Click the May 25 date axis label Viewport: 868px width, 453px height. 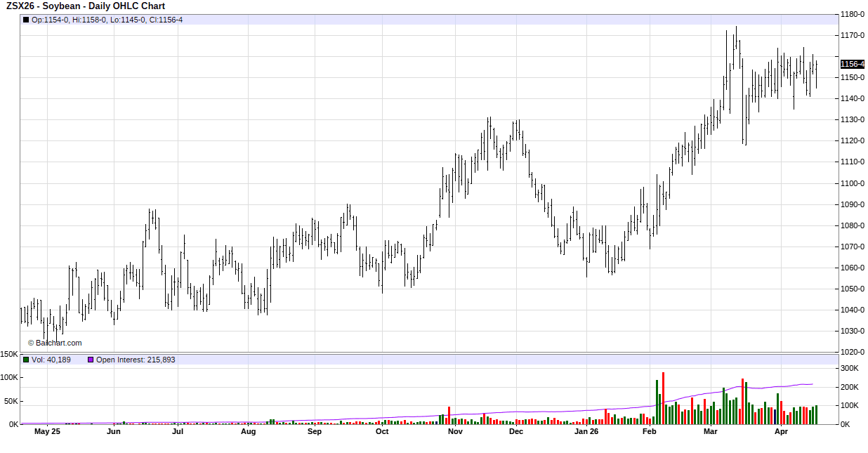point(47,432)
